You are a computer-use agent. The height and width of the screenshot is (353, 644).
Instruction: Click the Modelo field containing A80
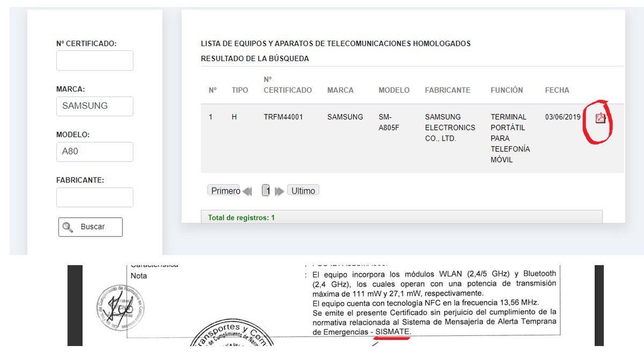coord(94,152)
